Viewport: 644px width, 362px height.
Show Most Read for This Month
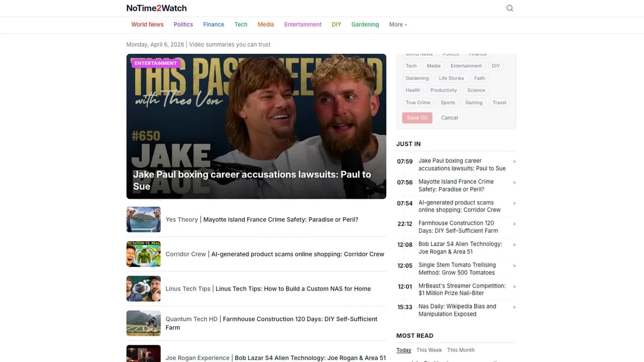[460, 350]
